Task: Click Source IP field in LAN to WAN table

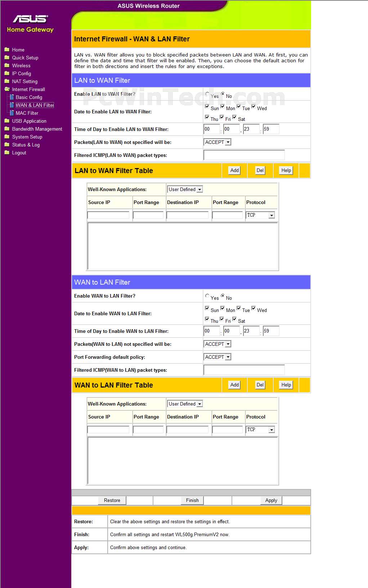Action: coord(108,215)
